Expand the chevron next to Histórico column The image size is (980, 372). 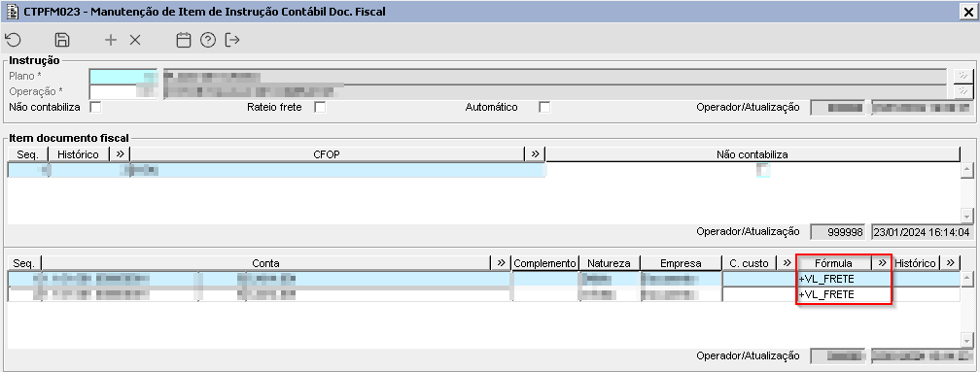[x=120, y=154]
